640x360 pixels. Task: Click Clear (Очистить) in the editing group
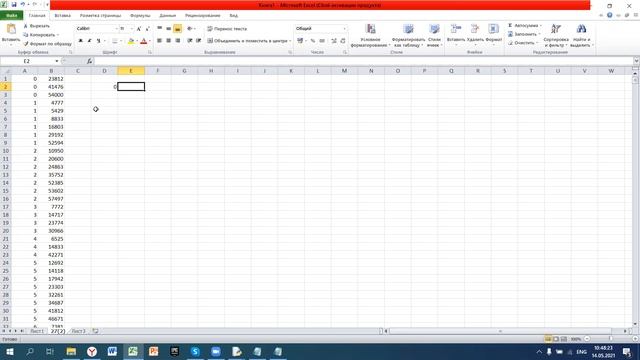[522, 42]
